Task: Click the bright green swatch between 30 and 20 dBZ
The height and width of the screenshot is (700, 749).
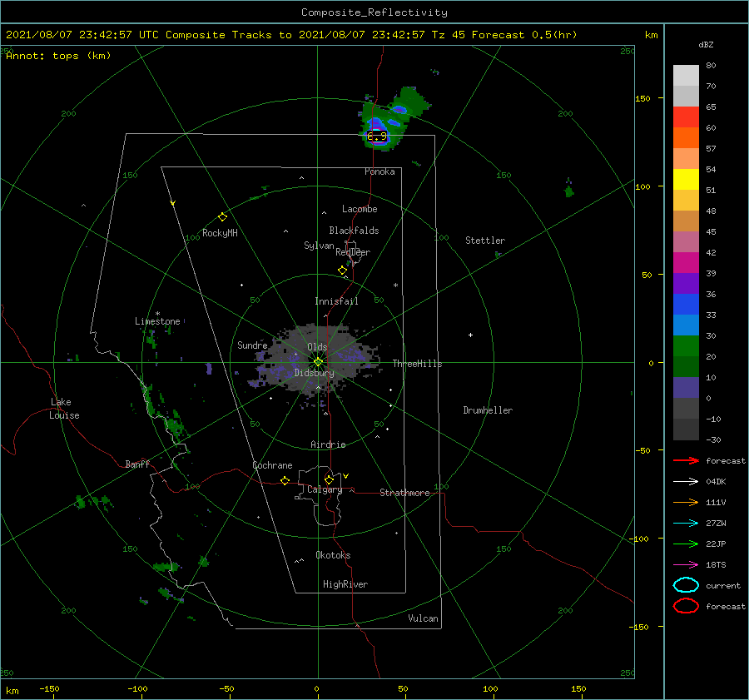Action: (686, 346)
